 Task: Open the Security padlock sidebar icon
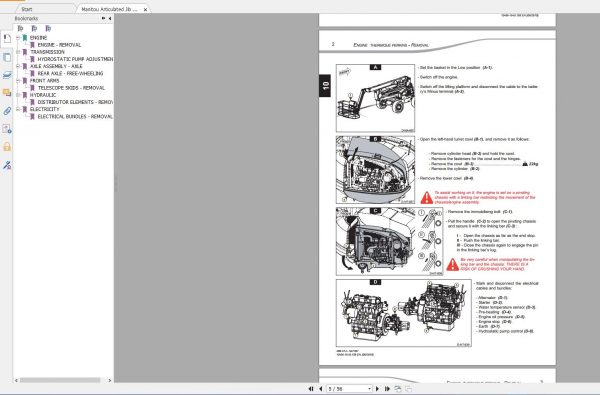point(7,147)
